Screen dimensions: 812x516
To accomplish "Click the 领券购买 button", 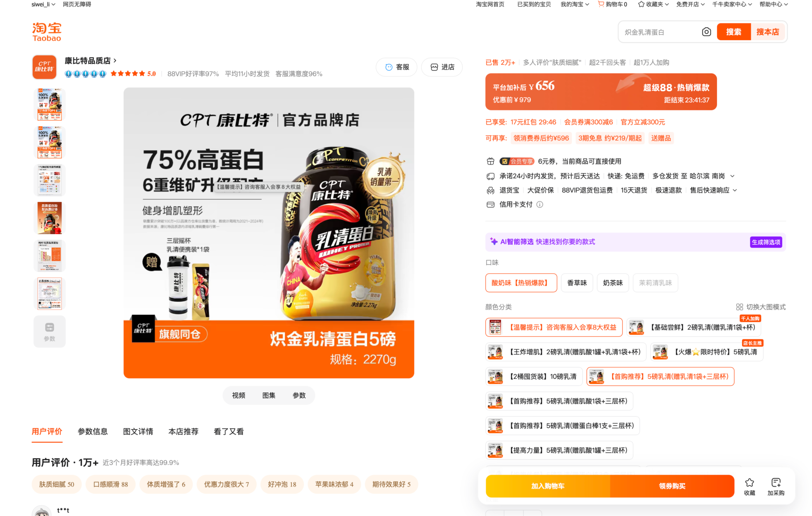I will pos(672,486).
